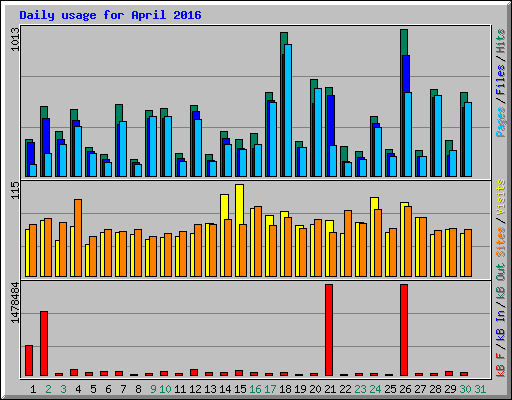Click day 10 on the x-axis
512x400 pixels.
(x=165, y=389)
